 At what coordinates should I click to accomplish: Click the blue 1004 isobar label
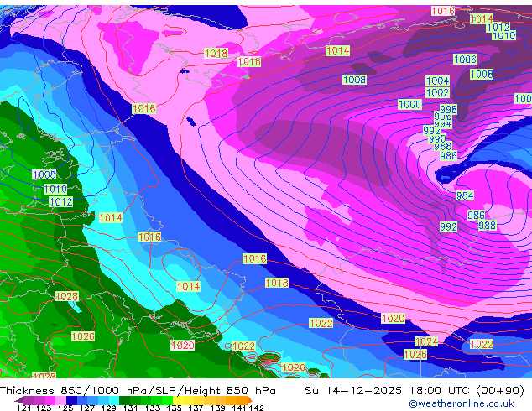(438, 81)
